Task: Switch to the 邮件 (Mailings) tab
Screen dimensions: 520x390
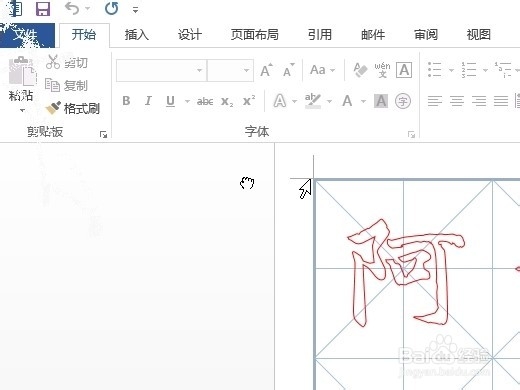Action: pyautogui.click(x=373, y=35)
